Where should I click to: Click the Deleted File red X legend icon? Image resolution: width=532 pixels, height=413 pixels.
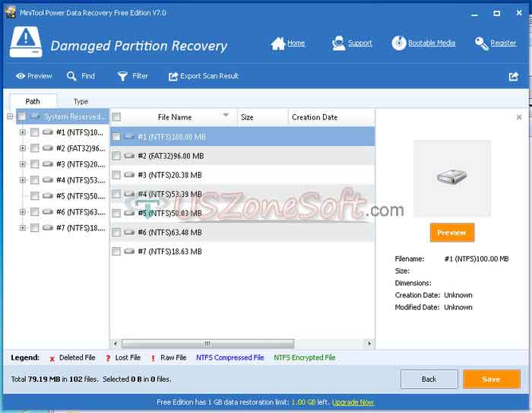tap(52, 359)
